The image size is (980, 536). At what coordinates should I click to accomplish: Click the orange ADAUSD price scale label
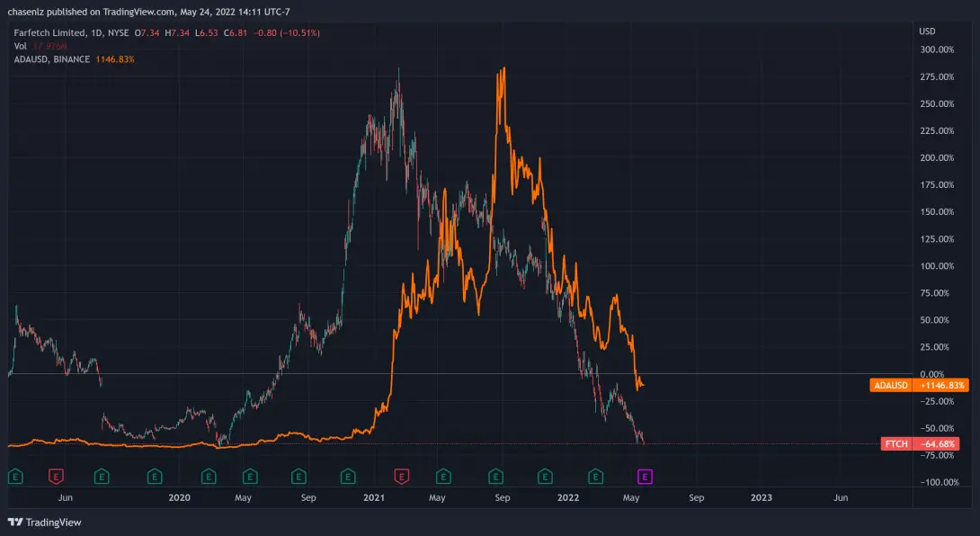click(x=891, y=385)
